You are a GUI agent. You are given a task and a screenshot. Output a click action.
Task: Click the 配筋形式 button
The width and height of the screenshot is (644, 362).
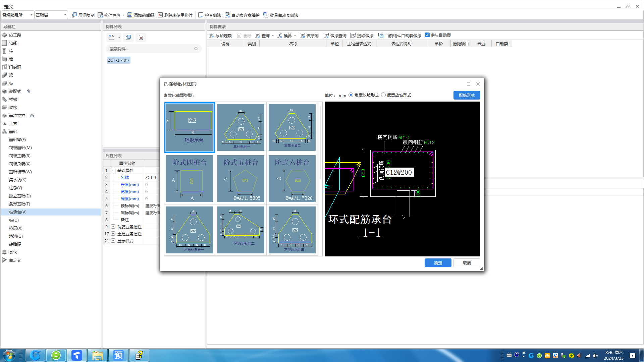[x=467, y=96]
